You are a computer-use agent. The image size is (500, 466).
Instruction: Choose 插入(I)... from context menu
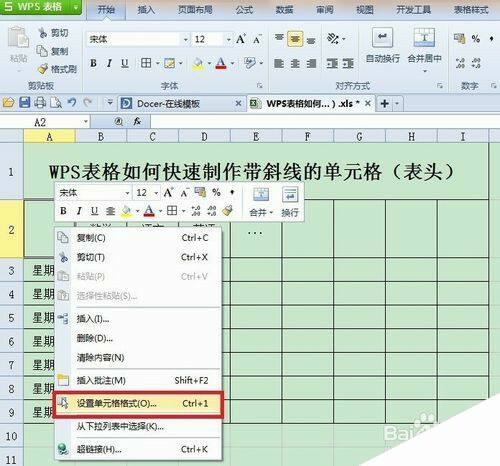(138, 319)
